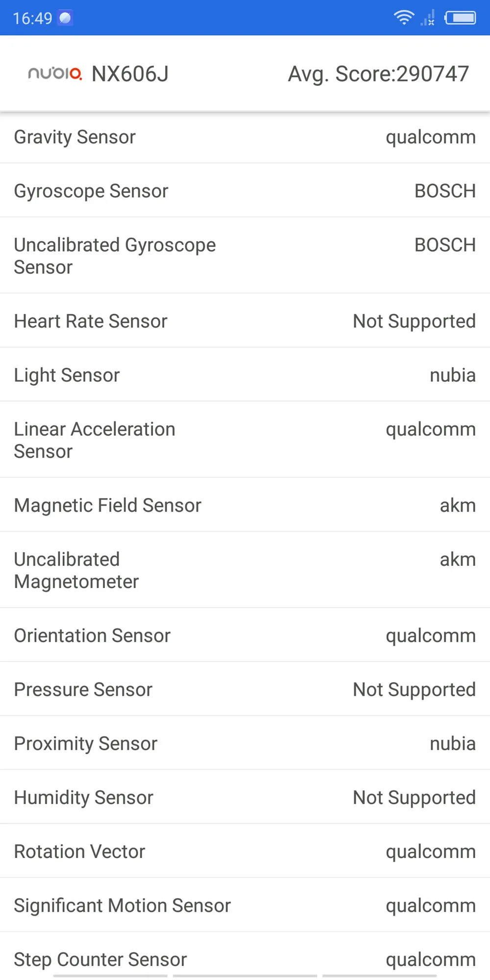Tap the Proximity Sensor entry
The width and height of the screenshot is (490, 980).
(245, 743)
